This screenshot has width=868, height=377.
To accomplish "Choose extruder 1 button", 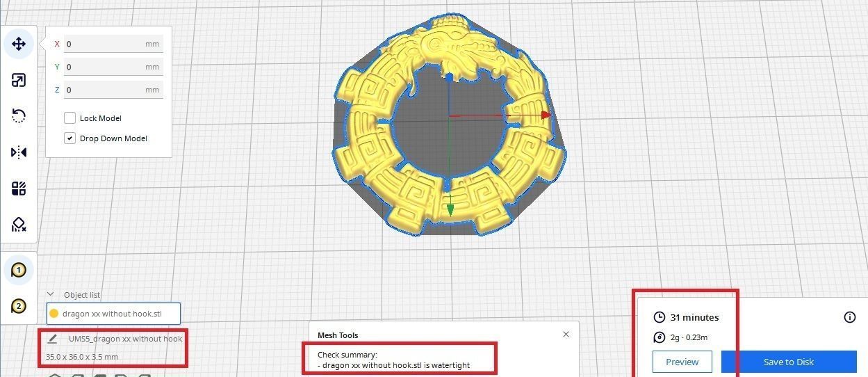I will 19,270.
